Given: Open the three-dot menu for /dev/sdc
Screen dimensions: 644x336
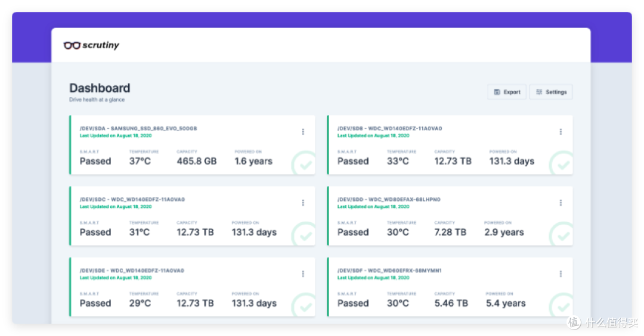Looking at the screenshot, I should [303, 203].
